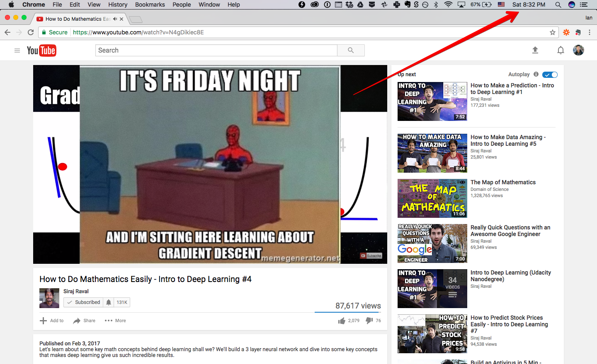This screenshot has height=364, width=597.
Task: Click the like/dislike ratio bar
Action: 348,312
